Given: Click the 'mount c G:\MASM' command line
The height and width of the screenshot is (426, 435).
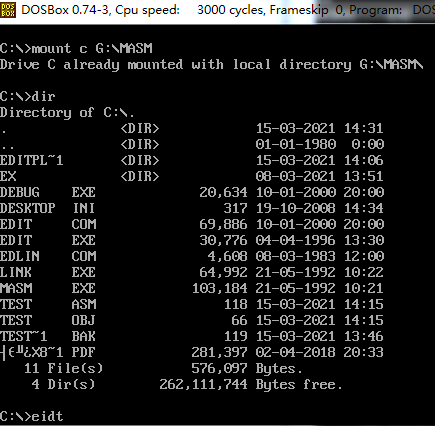Looking at the screenshot, I should click(x=76, y=49).
